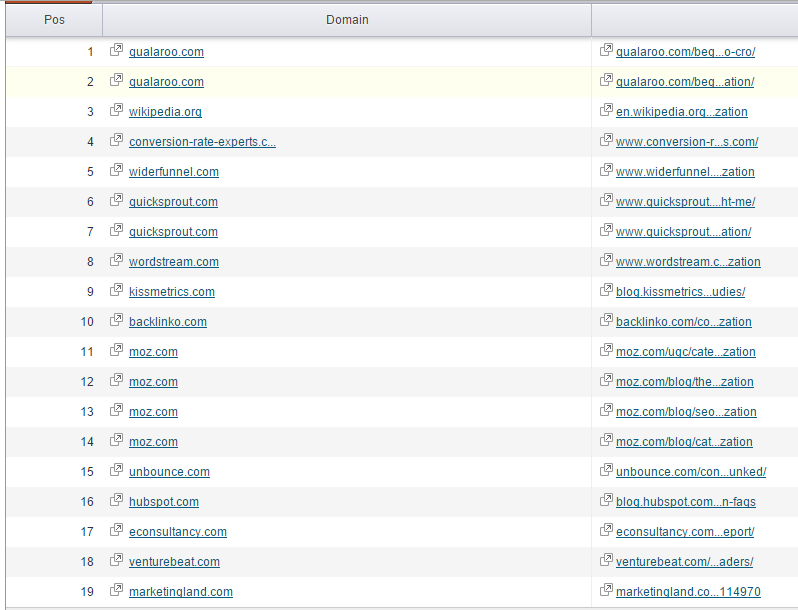Open URL link econsultancy.com...eport/
Screen dimensions: 798x610
(x=685, y=532)
